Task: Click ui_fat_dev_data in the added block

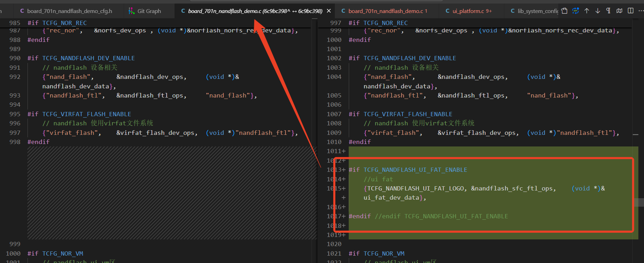Action: coord(391,198)
